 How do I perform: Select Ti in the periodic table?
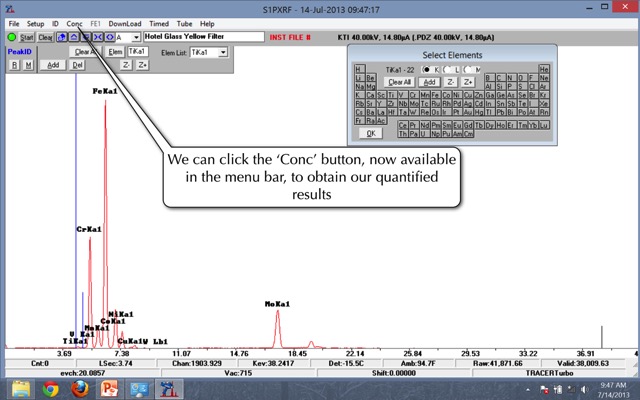pyautogui.click(x=392, y=95)
